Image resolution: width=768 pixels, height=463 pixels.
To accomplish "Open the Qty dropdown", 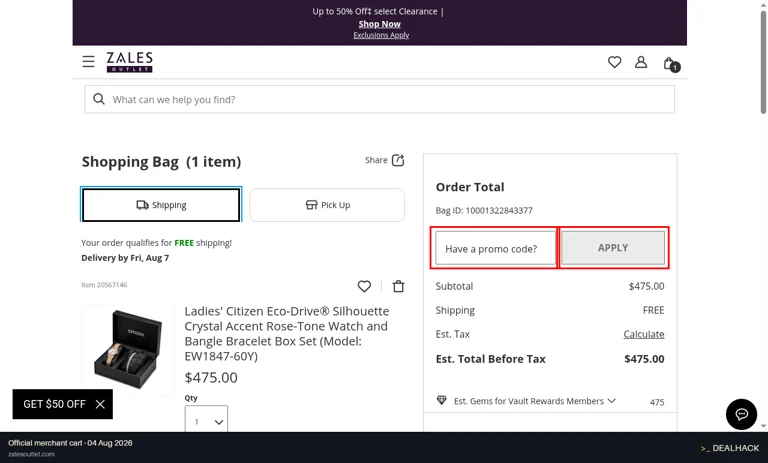I will [x=206, y=419].
